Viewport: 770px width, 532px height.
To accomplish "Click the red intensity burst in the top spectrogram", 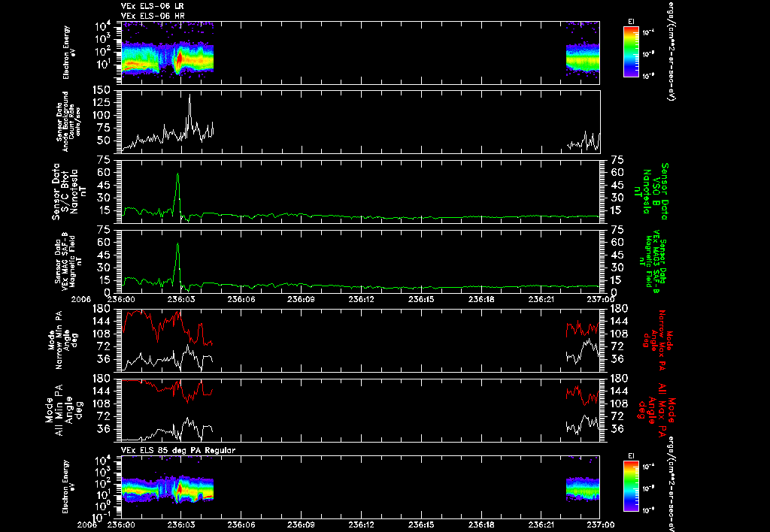I will (180, 59).
